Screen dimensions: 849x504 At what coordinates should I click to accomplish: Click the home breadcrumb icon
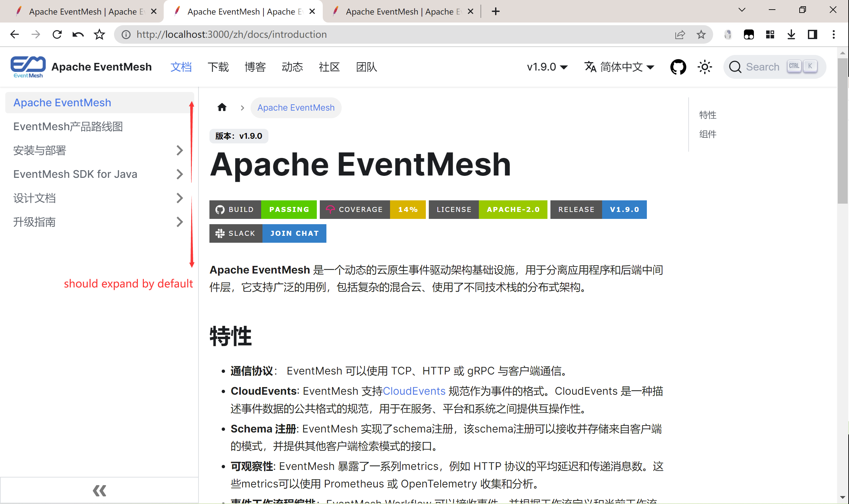pos(222,108)
